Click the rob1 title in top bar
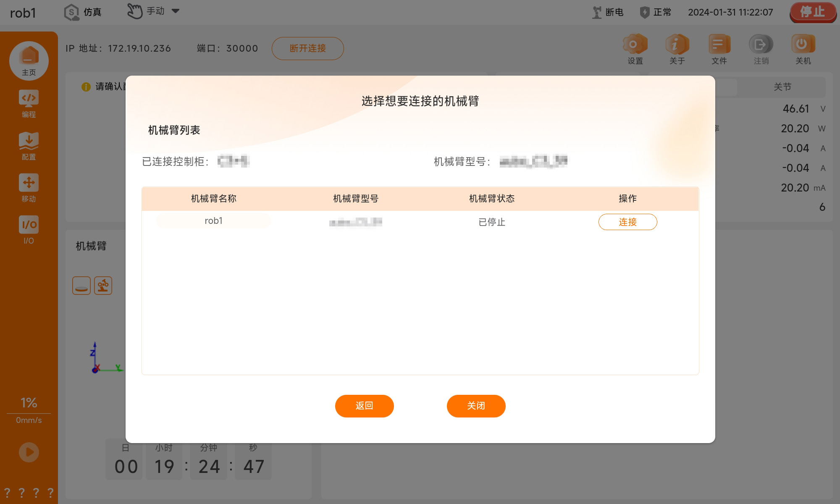This screenshot has width=840, height=504. pos(23,13)
